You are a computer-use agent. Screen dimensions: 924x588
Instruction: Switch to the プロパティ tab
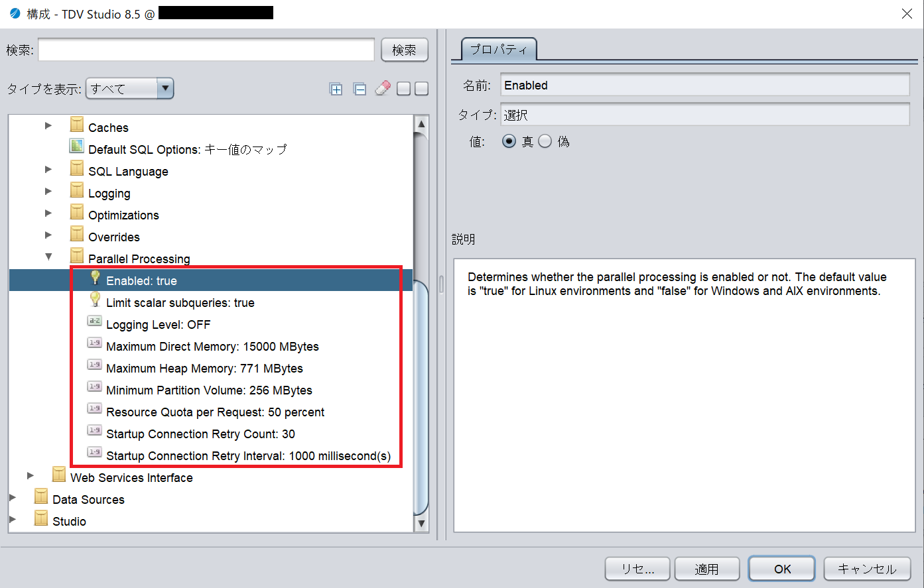click(499, 50)
